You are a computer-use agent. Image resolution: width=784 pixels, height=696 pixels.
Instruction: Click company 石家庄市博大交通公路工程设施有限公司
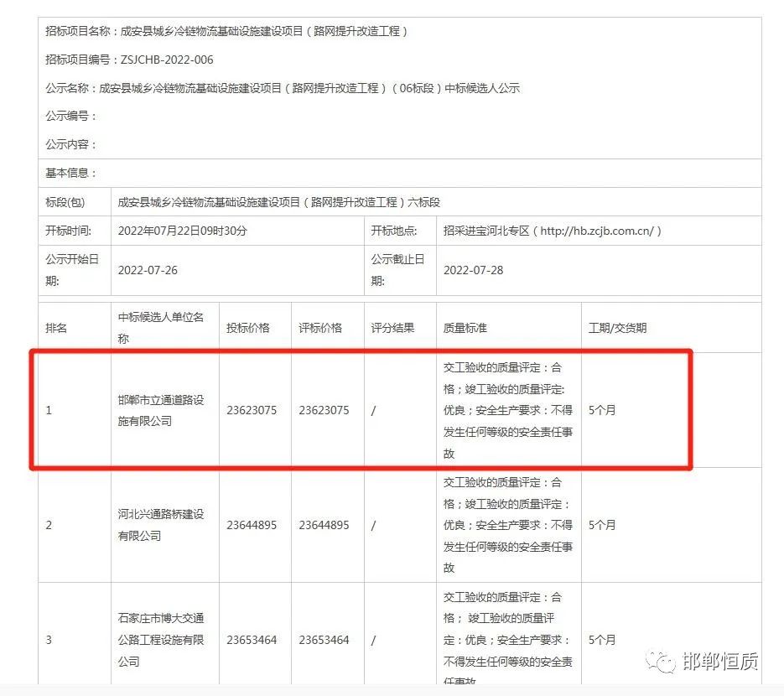click(x=160, y=640)
